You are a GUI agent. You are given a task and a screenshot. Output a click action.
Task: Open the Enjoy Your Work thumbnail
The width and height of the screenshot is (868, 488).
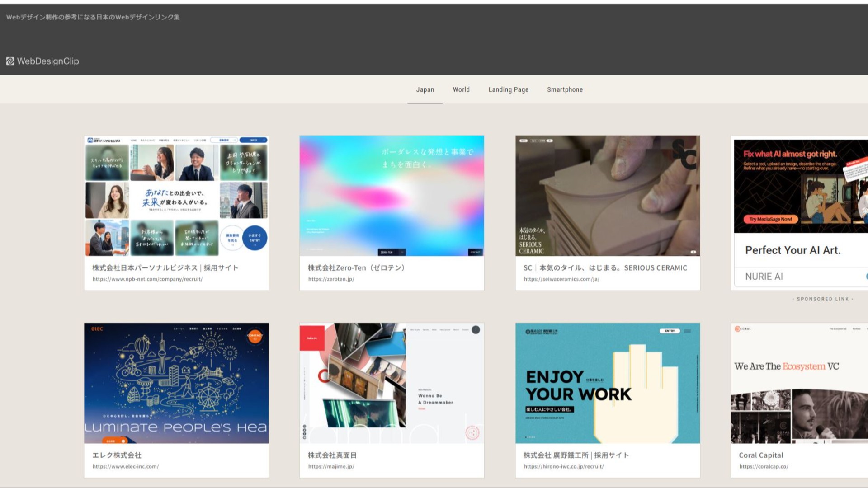(607, 383)
